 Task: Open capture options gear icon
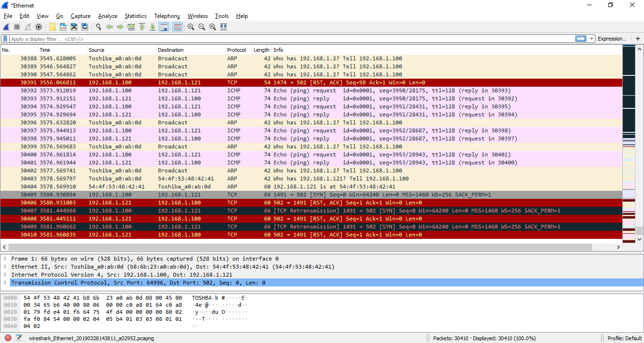pos(39,27)
